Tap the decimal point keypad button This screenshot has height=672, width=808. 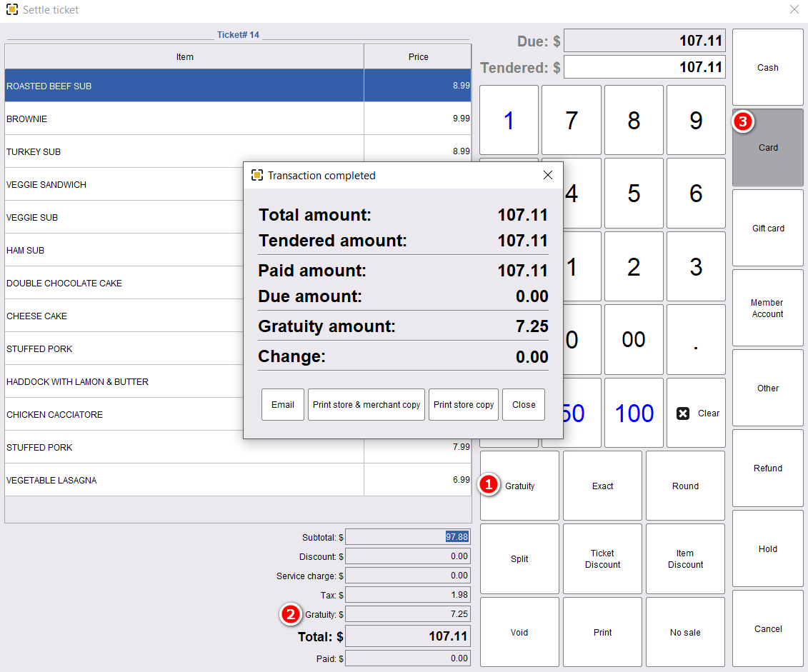(696, 339)
